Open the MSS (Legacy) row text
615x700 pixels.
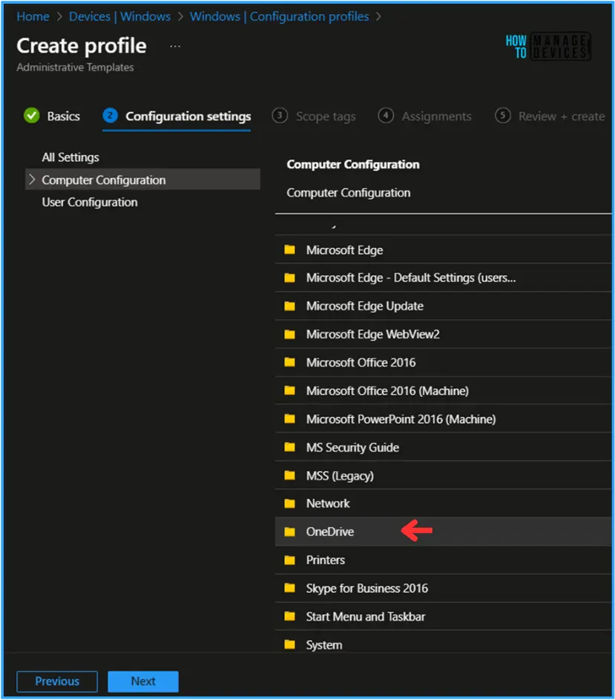click(x=340, y=476)
